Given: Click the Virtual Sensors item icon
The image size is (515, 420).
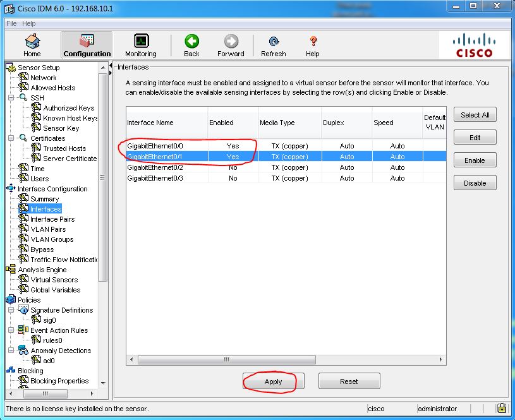Looking at the screenshot, I should point(23,279).
